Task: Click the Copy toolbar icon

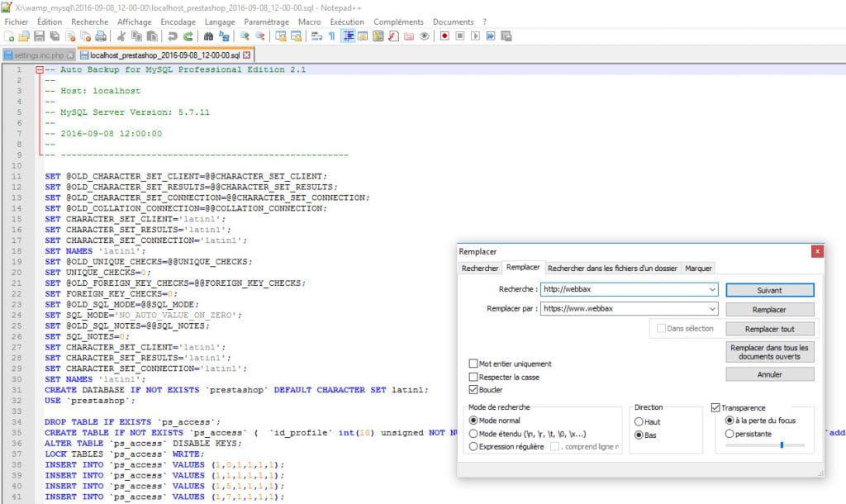Action: tap(136, 36)
